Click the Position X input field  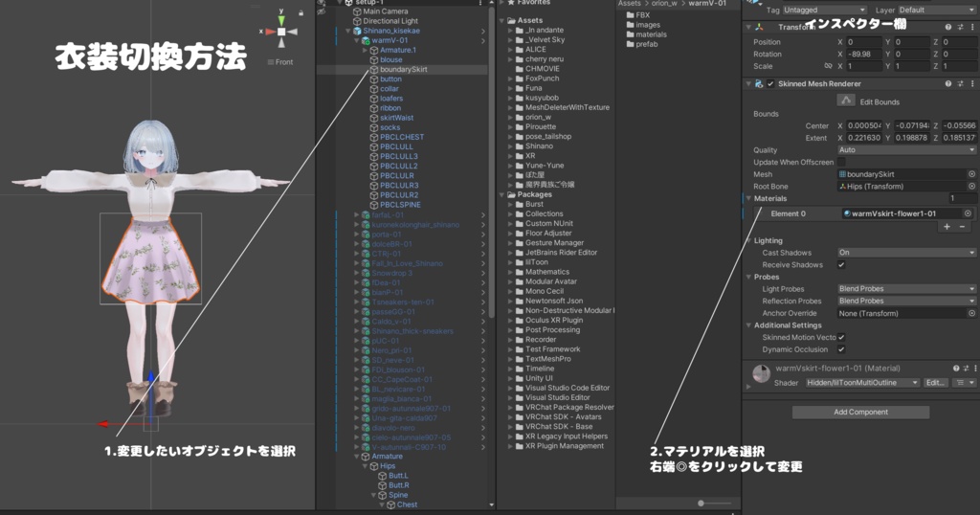tap(864, 42)
